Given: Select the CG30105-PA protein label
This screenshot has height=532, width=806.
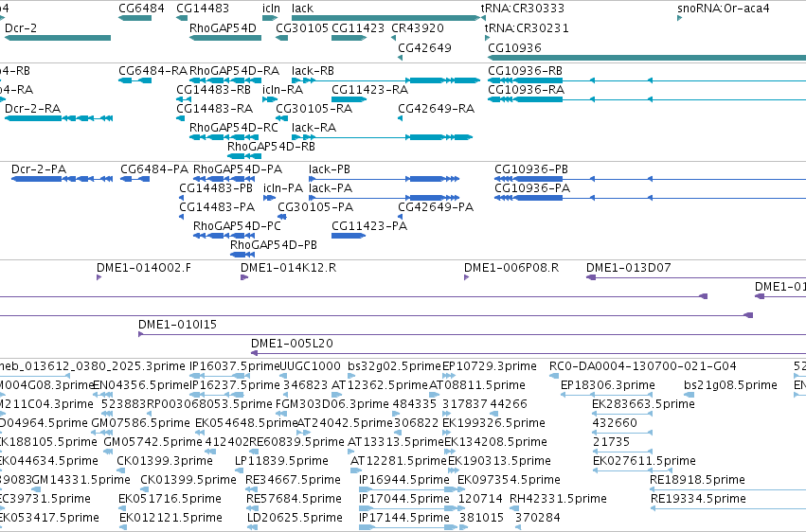Looking at the screenshot, I should 315,207.
